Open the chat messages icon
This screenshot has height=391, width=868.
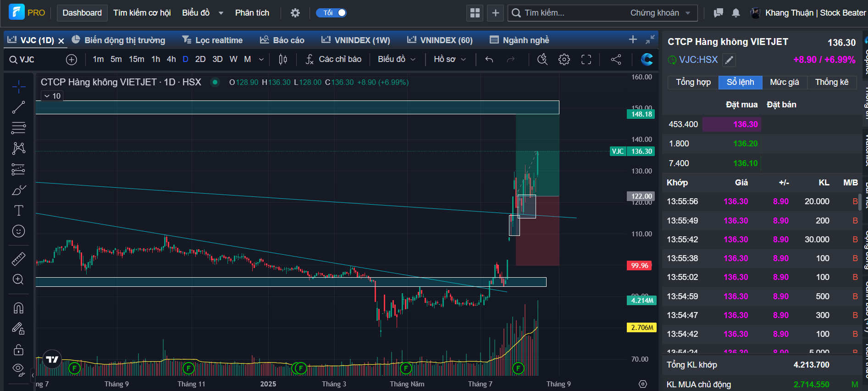click(719, 13)
